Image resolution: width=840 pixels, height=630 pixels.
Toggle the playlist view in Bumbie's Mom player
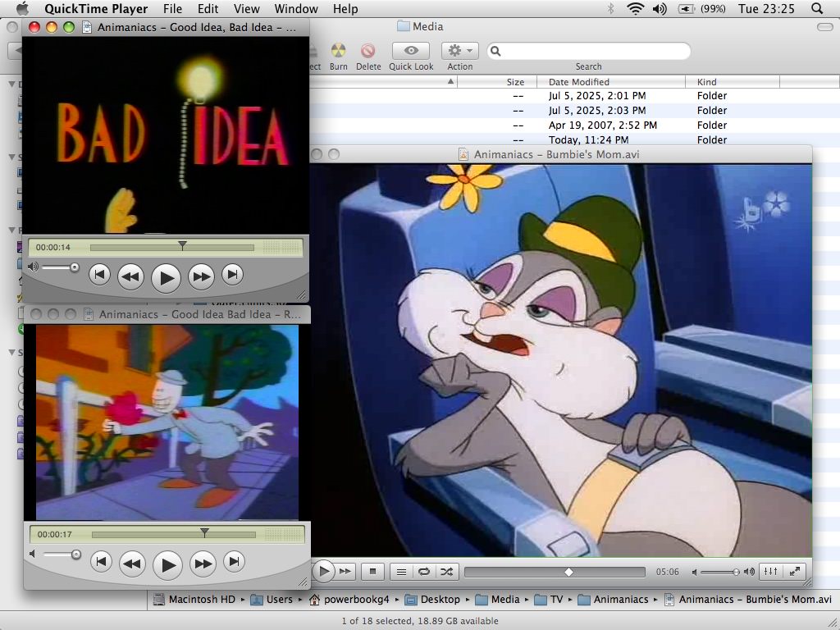point(400,572)
